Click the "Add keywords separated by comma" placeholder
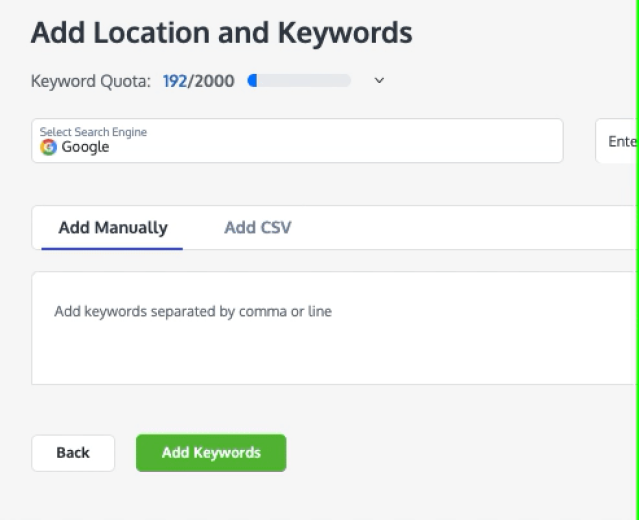 click(x=193, y=312)
